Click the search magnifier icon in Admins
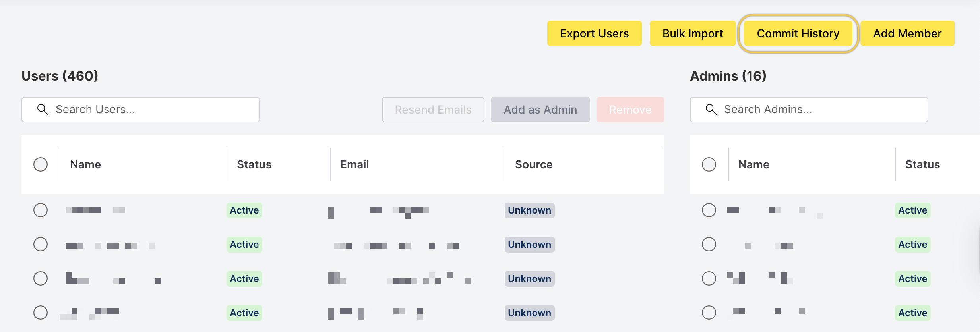 pyautogui.click(x=711, y=110)
